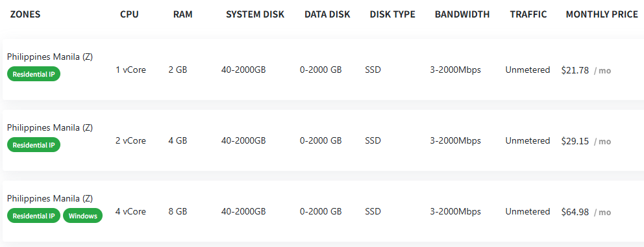The width and height of the screenshot is (644, 247).
Task: Open the 1 vCore Philippines Manila plan row
Action: pos(323,70)
